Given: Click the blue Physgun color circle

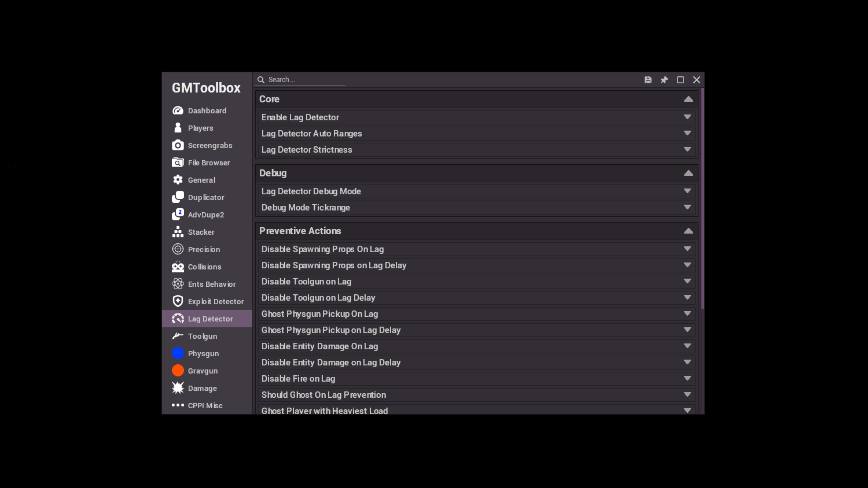Looking at the screenshot, I should (x=178, y=353).
